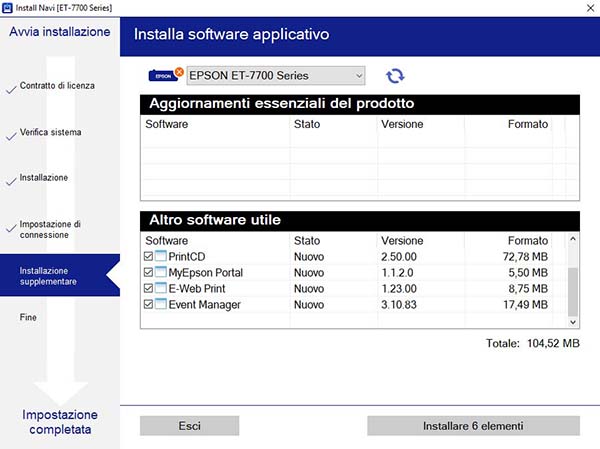600x449 pixels.
Task: Click the Formato column header in essential updates
Action: point(527,125)
